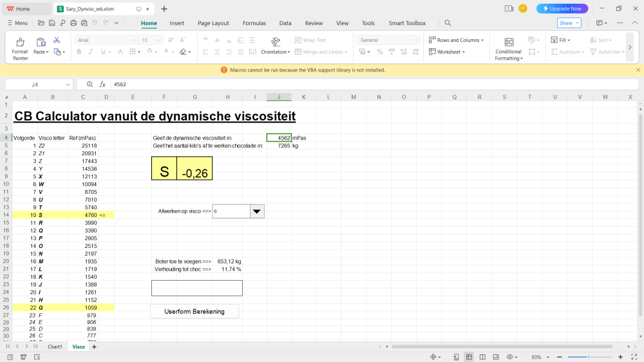
Task: Click the percent style icon
Action: point(380,52)
